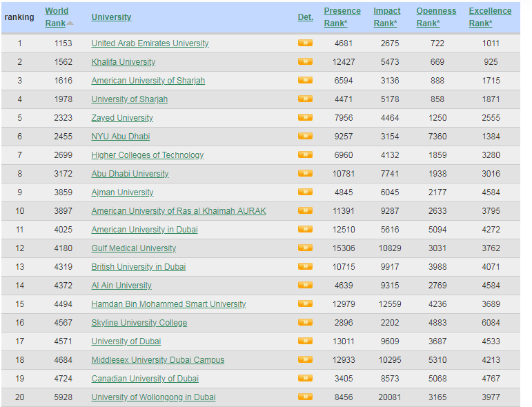Visit University of Wollongong in Dubai link
This screenshot has height=407, width=532.
pos(153,397)
